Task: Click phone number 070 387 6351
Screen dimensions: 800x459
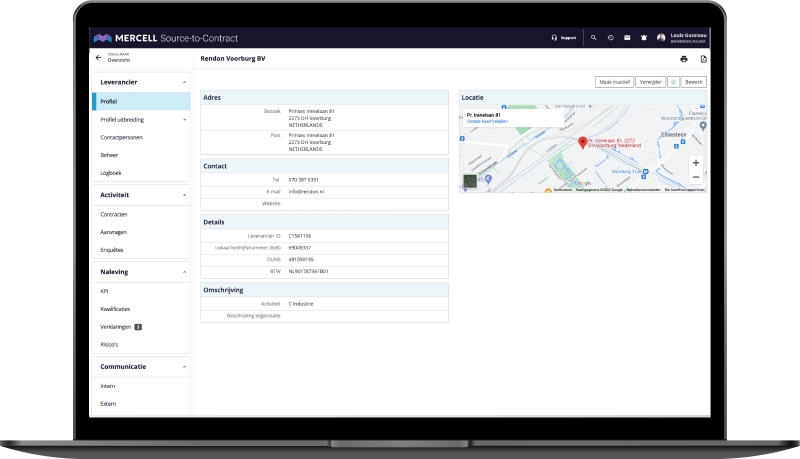Action: point(304,180)
